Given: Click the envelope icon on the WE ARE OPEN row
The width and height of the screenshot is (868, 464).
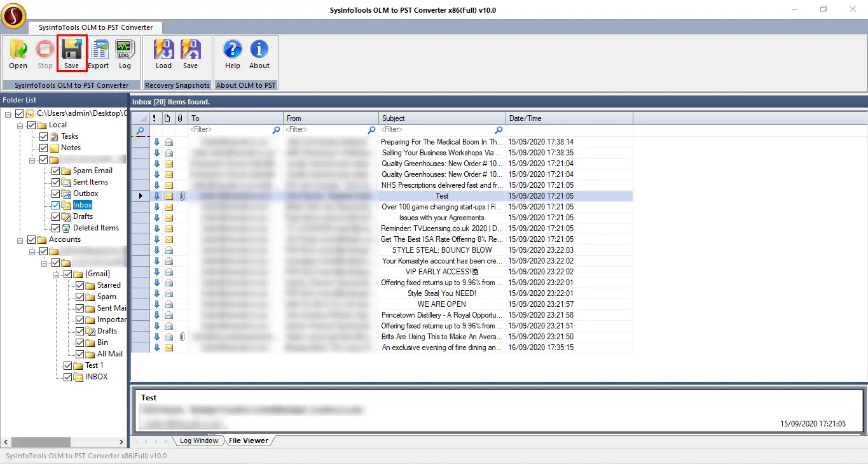Looking at the screenshot, I should click(x=169, y=304).
